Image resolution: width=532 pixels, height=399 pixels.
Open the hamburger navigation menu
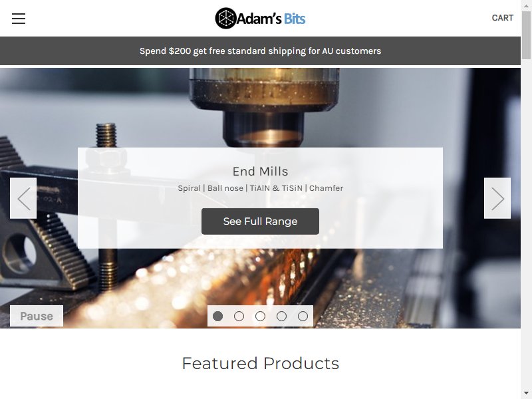(19, 19)
